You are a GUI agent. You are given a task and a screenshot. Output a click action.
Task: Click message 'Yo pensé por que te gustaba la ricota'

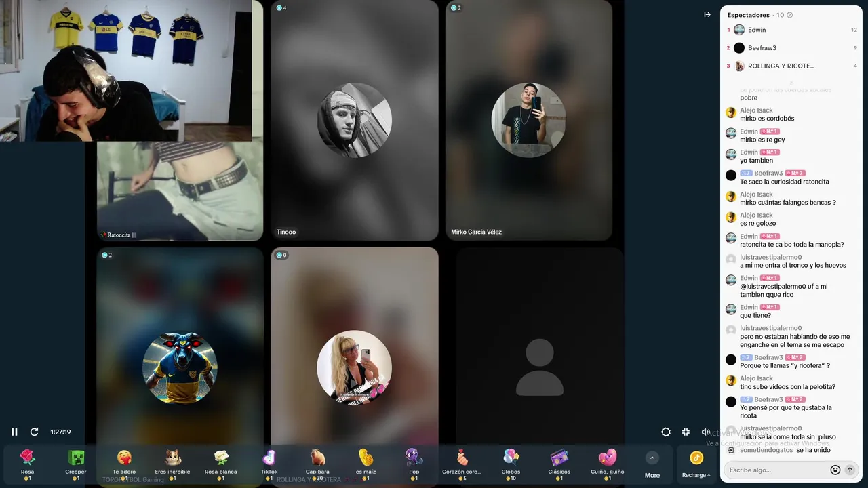786,412
